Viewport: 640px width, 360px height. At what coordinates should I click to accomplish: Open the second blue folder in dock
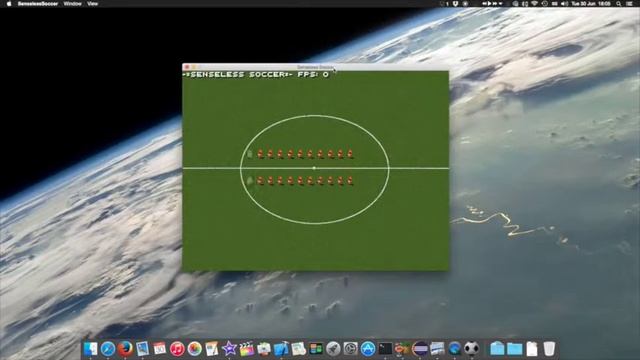[x=514, y=349]
